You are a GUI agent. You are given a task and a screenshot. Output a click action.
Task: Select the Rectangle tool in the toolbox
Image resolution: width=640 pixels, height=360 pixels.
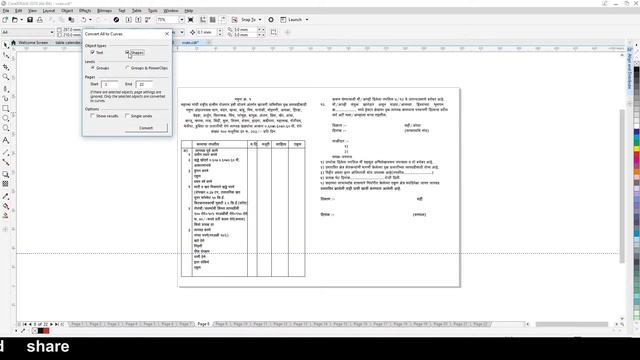[6, 109]
